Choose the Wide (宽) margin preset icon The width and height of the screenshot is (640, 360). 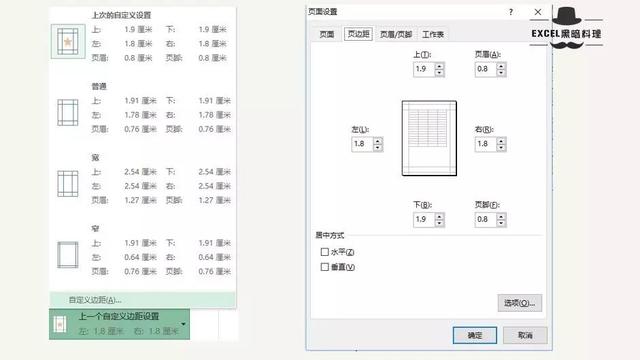tap(68, 184)
